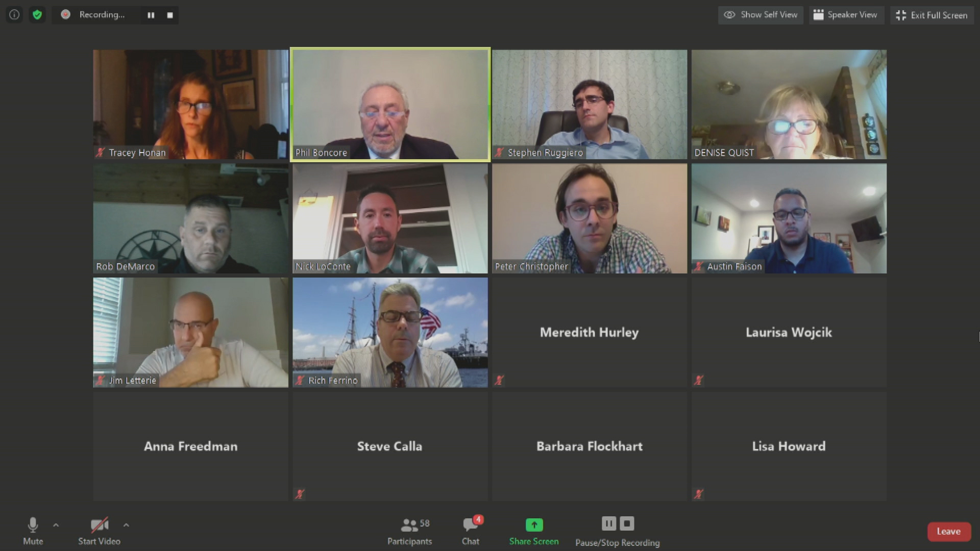Switch to Speaker View

click(x=846, y=15)
